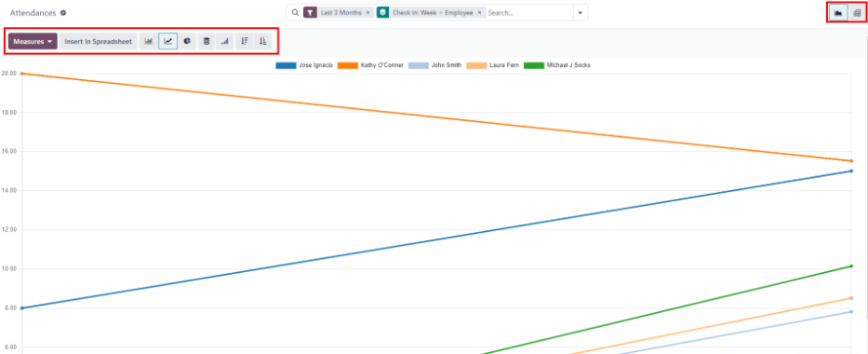Sort chart data descending
Viewport: 868px width, 354px height.
point(244,41)
